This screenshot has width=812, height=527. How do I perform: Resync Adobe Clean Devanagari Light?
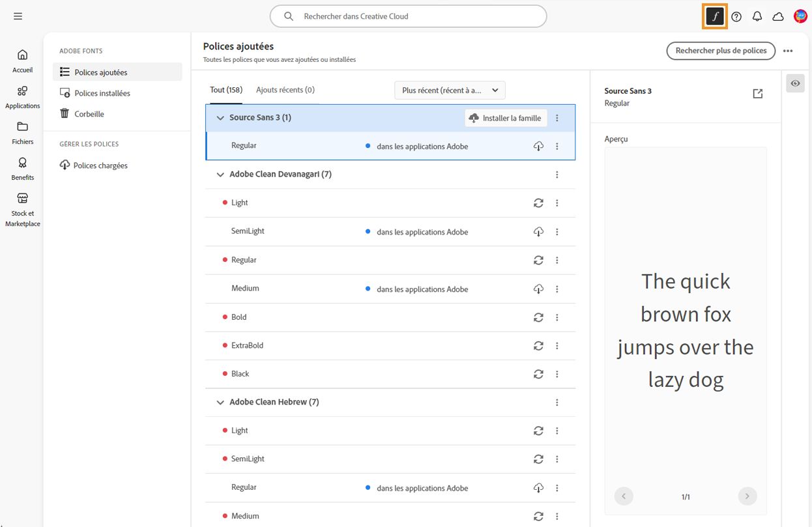(538, 203)
